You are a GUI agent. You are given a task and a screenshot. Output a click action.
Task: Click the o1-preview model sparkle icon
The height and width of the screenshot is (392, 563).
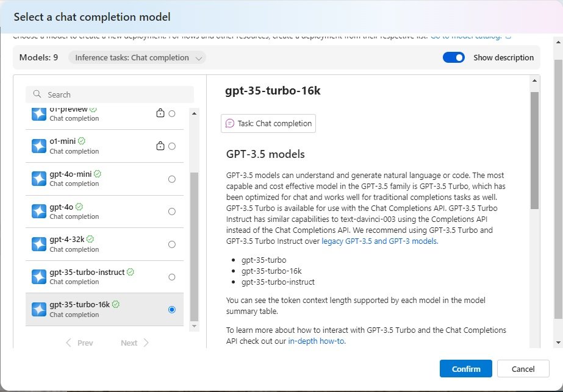pos(39,114)
